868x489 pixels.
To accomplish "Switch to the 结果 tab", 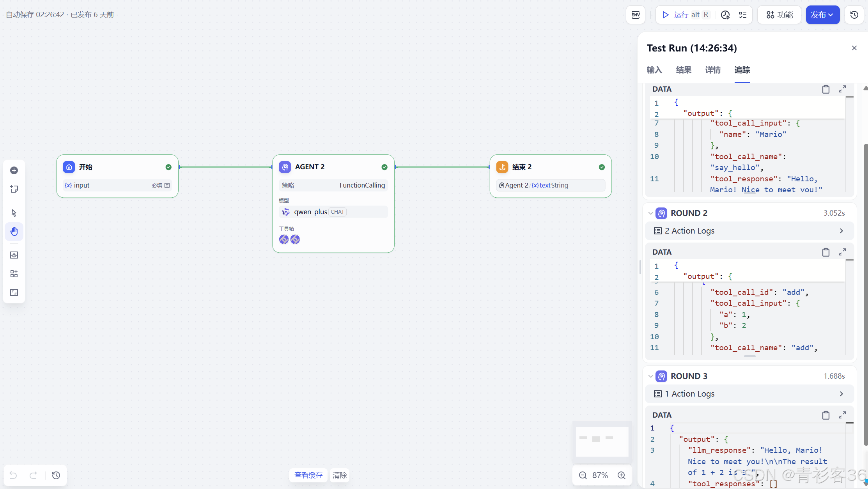I will [x=684, y=70].
